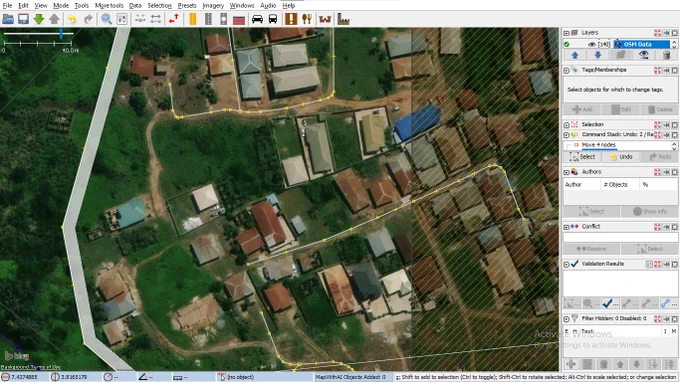This screenshot has width=680, height=382.
Task: Click Delete button in Tags panel
Action: (x=659, y=110)
